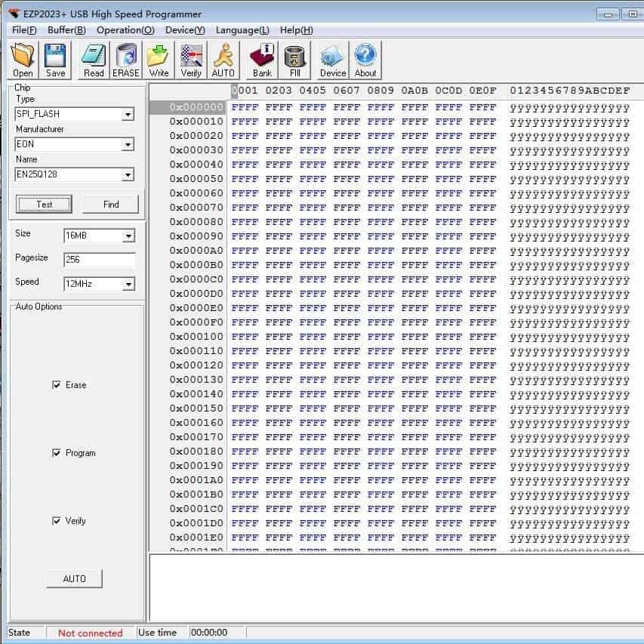Click the Verify toolbar icon
The width and height of the screenshot is (644, 644).
[x=191, y=60]
